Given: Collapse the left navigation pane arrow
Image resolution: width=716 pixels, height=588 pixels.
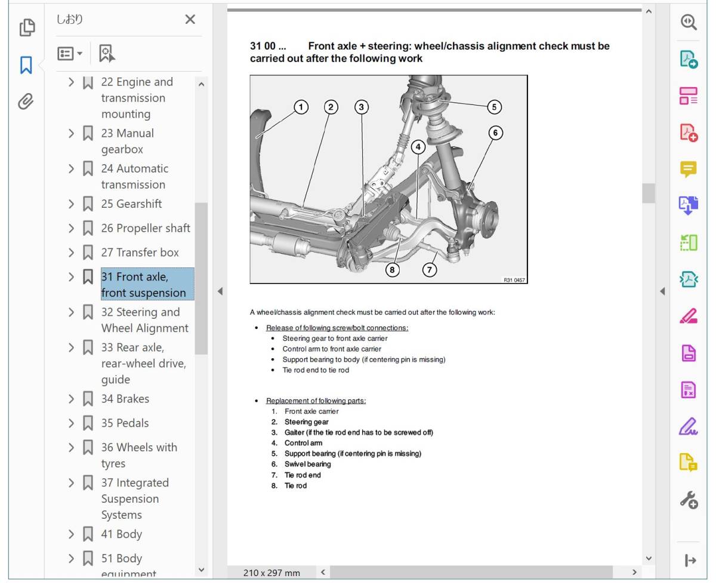Looking at the screenshot, I should [220, 291].
